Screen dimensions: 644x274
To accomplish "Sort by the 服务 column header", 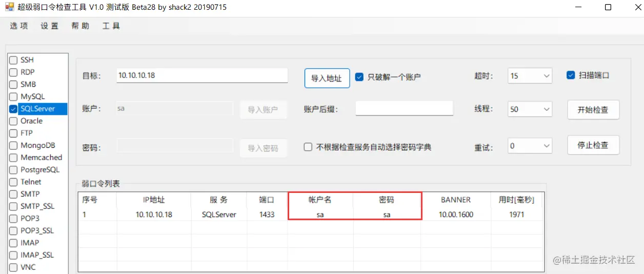I will point(219,200).
